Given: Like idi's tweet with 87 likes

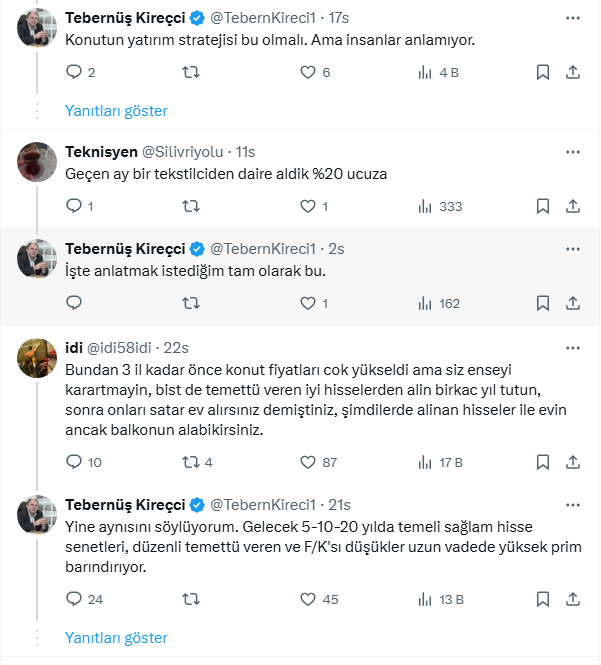Looking at the screenshot, I should click(x=308, y=462).
